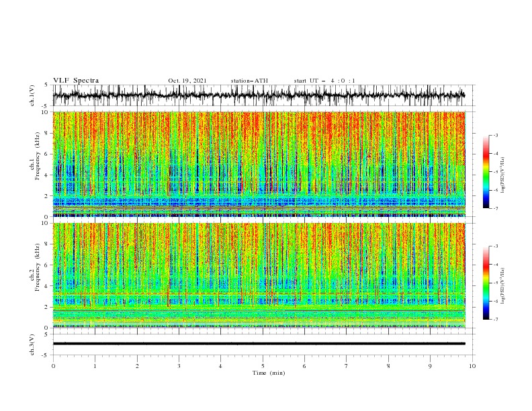
Task: Click the "-7" tick on ch.2 colorbar
Action: click(496, 320)
